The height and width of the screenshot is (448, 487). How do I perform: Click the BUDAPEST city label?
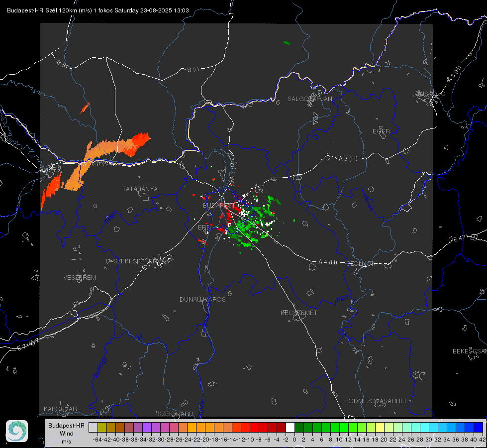[219, 206]
